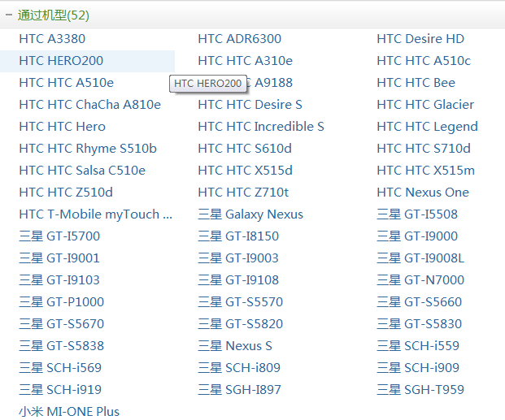This screenshot has height=420, width=505.
Task: Open 三星 GT-S5660 entry
Action: (x=420, y=301)
